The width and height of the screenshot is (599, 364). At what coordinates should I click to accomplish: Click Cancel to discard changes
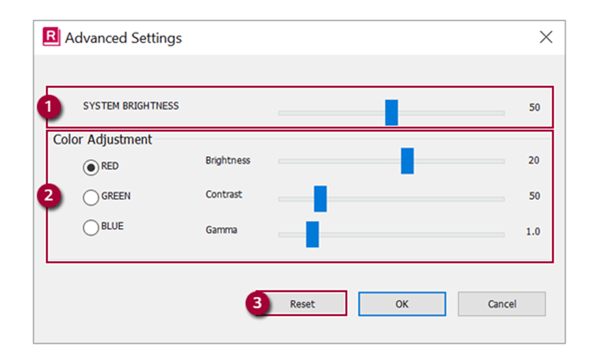[502, 304]
